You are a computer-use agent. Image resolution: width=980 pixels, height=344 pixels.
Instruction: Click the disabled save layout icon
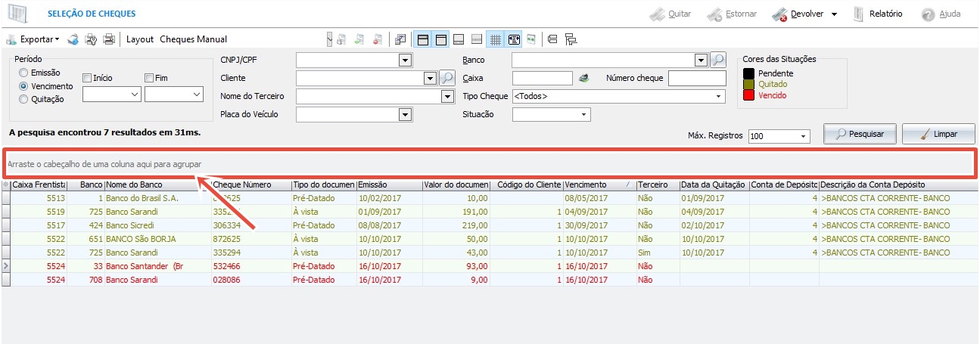click(x=341, y=39)
